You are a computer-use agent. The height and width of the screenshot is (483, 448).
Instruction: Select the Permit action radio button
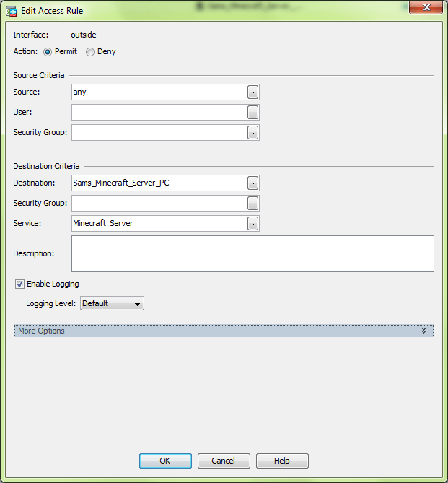click(48, 52)
